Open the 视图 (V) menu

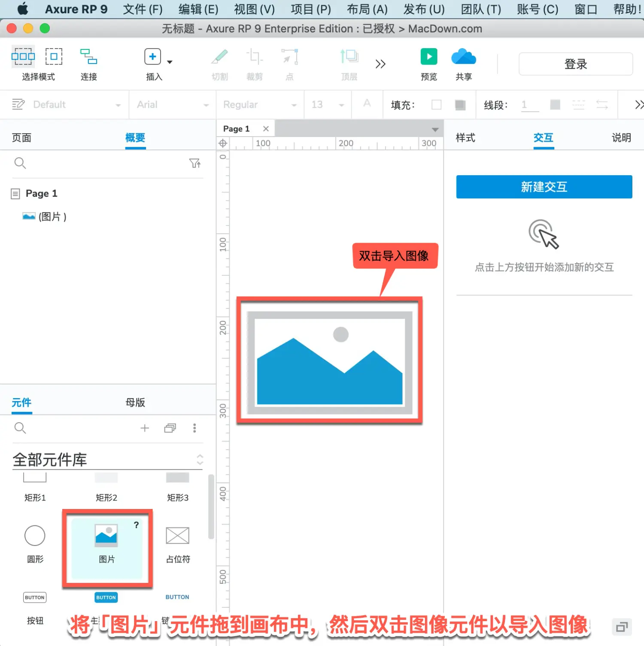click(254, 9)
